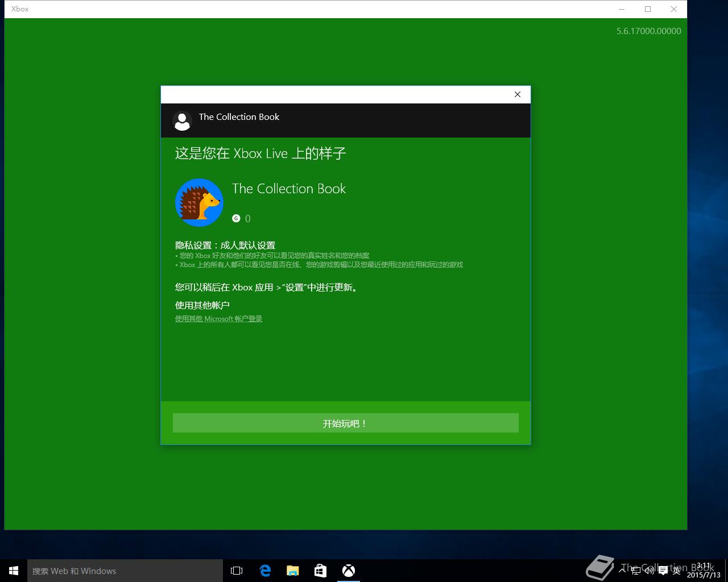728x582 pixels.
Task: Click the user silhouette icon in dialog header
Action: pyautogui.click(x=182, y=120)
